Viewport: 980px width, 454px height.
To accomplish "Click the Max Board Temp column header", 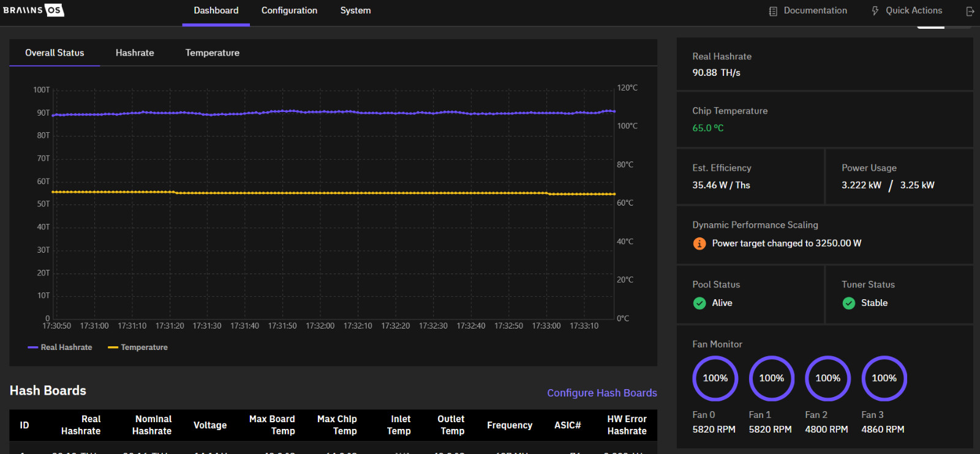I will point(272,425).
